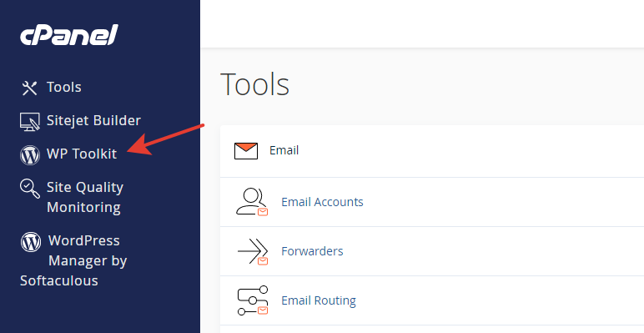The image size is (644, 333).
Task: Click the Forwarders arrow icon
Action: [x=253, y=251]
